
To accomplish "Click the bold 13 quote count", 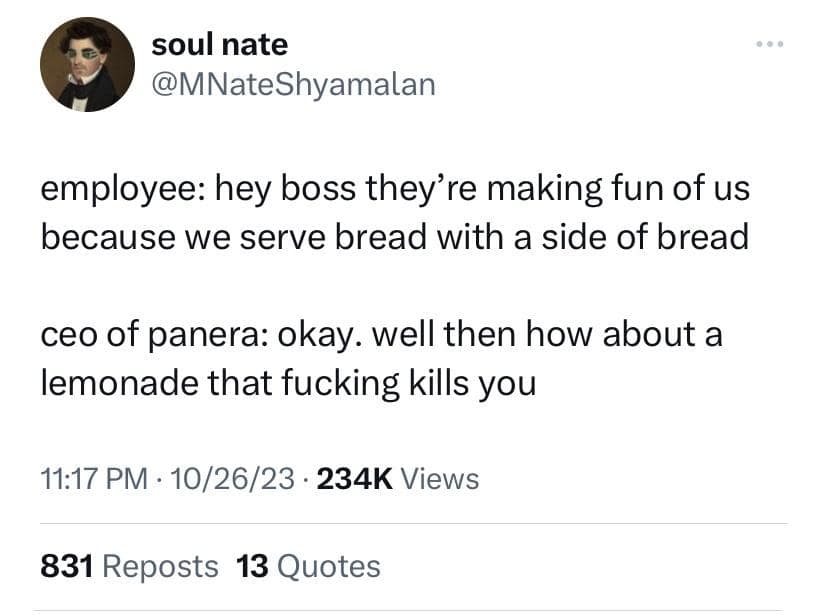I will pyautogui.click(x=251, y=567).
